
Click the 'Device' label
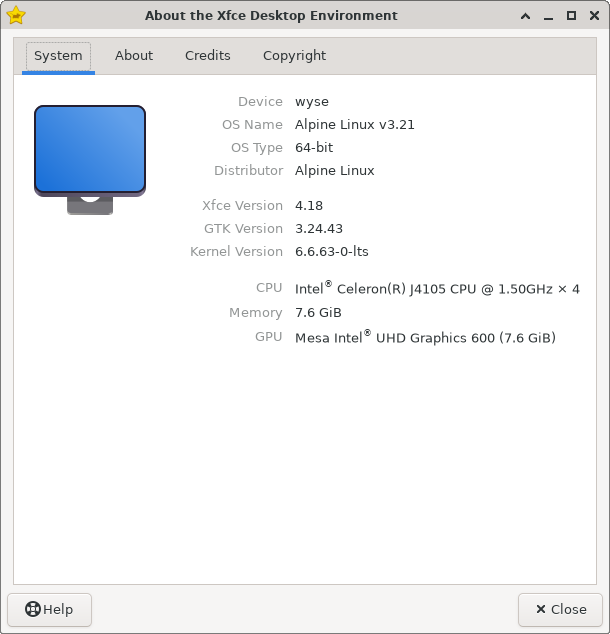pos(260,101)
